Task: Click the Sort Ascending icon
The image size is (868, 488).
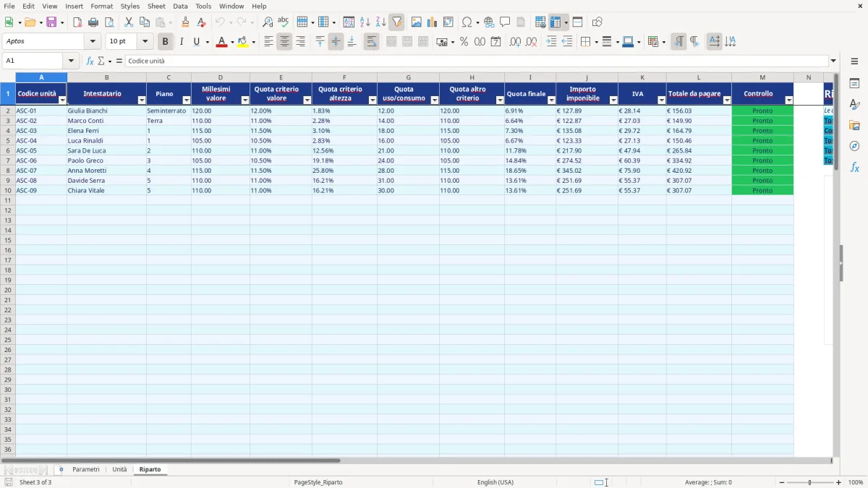Action: pyautogui.click(x=365, y=22)
